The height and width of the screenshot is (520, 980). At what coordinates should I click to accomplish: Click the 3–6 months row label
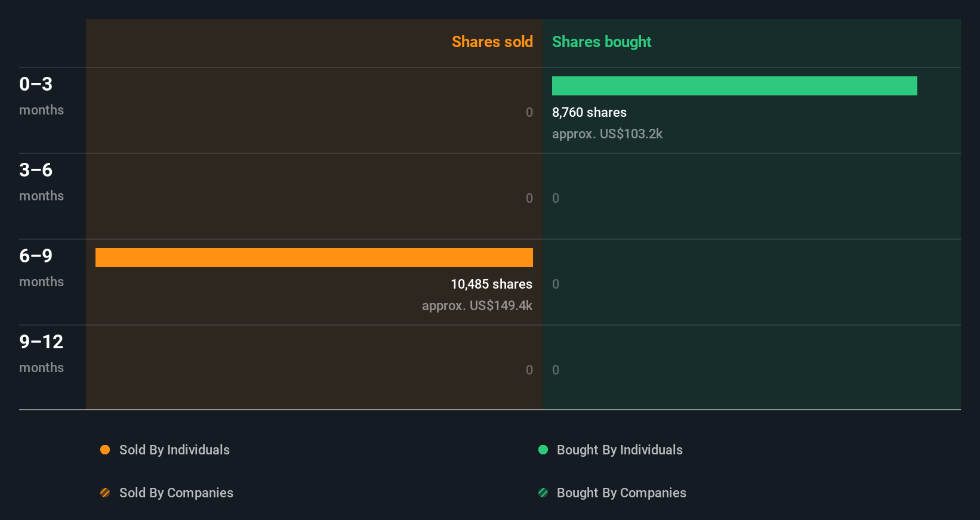[x=41, y=181]
